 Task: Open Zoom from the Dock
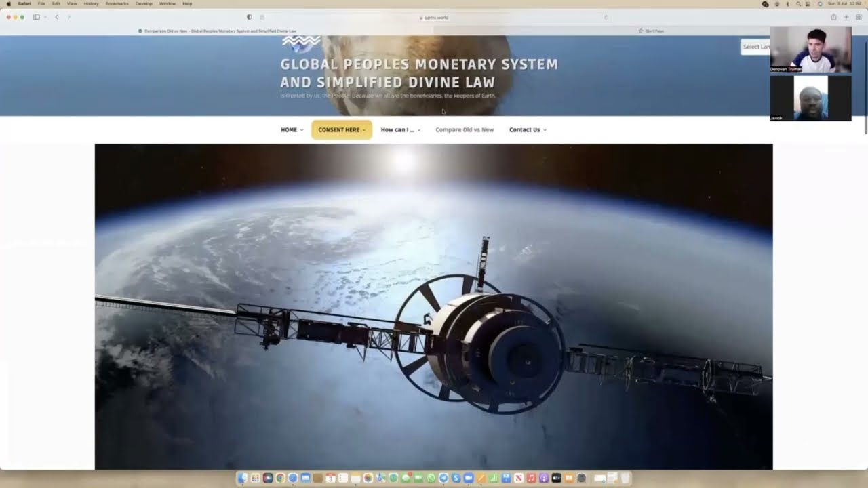[469, 478]
